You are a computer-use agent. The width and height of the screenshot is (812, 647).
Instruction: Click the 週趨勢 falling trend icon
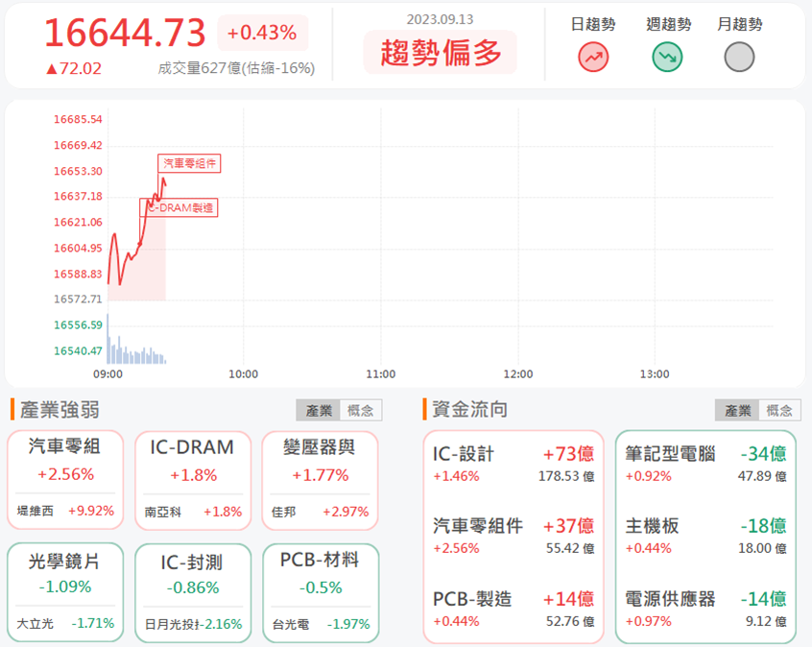[x=666, y=58]
